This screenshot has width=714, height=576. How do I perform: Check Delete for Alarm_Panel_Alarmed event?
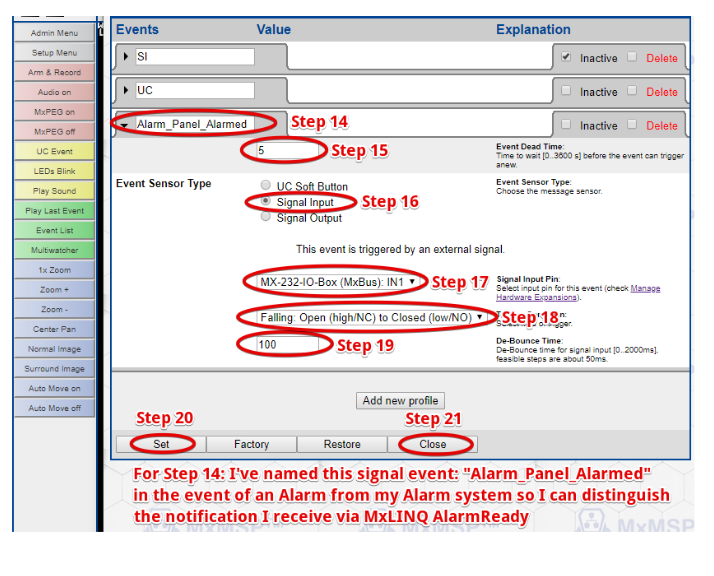pos(632,124)
